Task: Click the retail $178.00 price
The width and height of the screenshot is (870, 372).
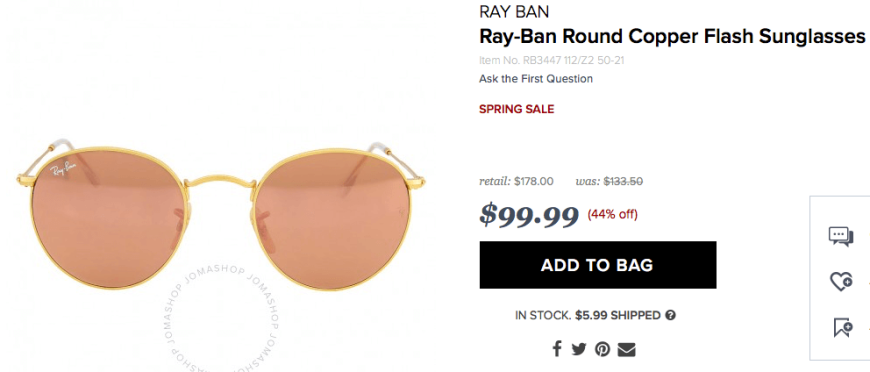Action: (516, 181)
